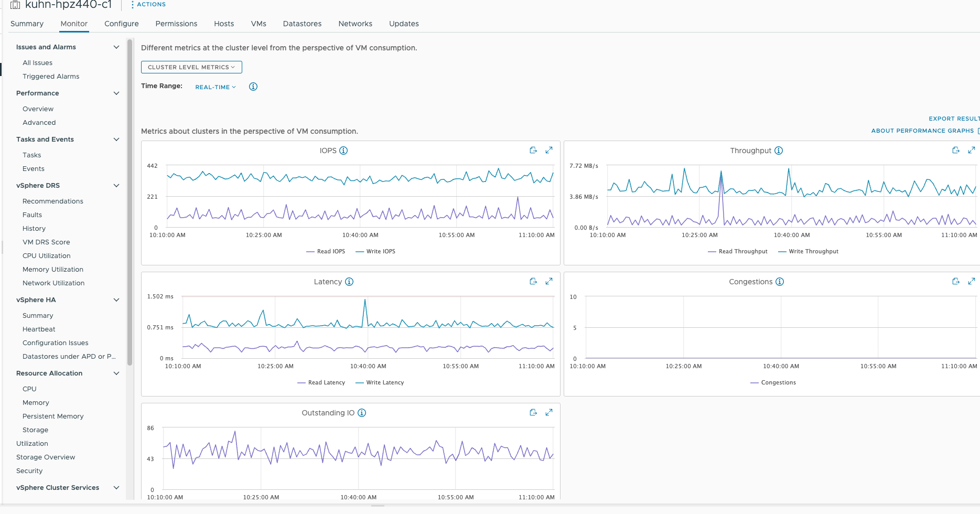Collapse the vSphere Cluster Services section
The image size is (980, 514).
point(116,488)
